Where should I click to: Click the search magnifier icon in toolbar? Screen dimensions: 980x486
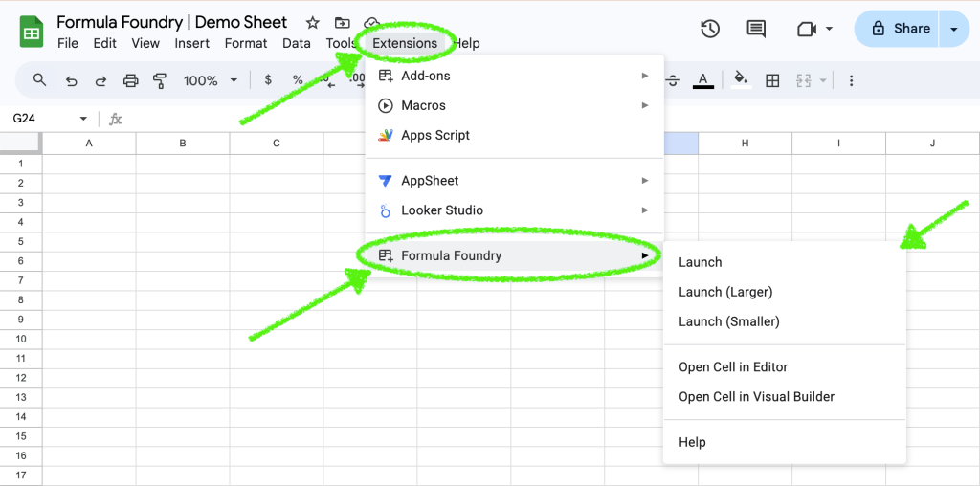tap(39, 80)
